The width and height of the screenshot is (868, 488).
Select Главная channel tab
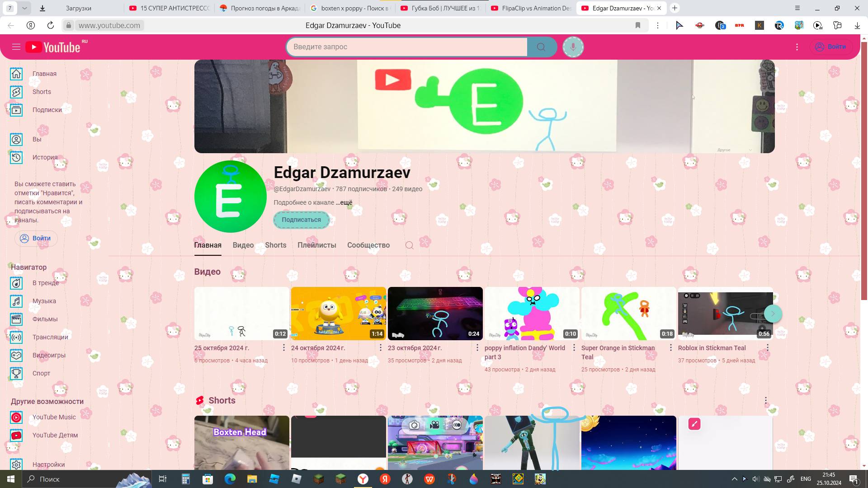coord(208,245)
